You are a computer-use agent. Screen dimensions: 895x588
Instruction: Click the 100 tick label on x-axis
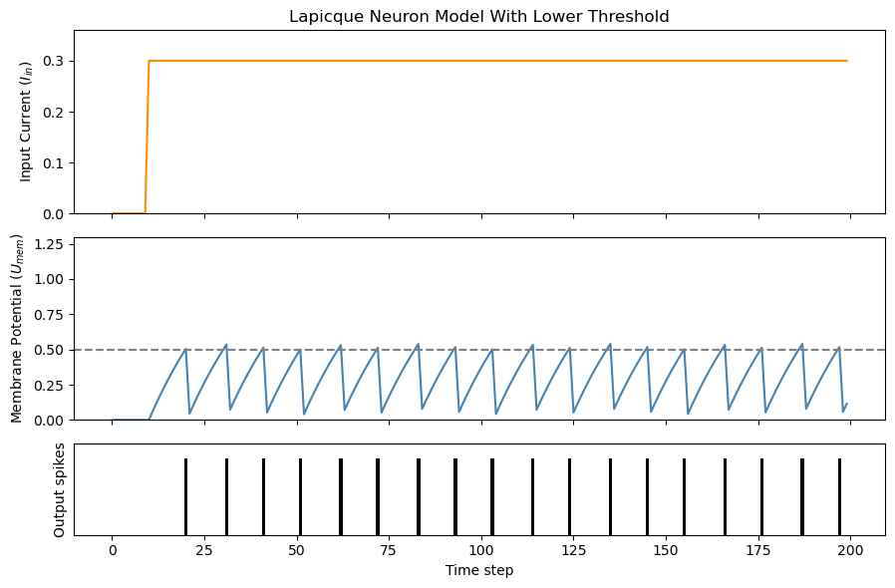click(481, 550)
